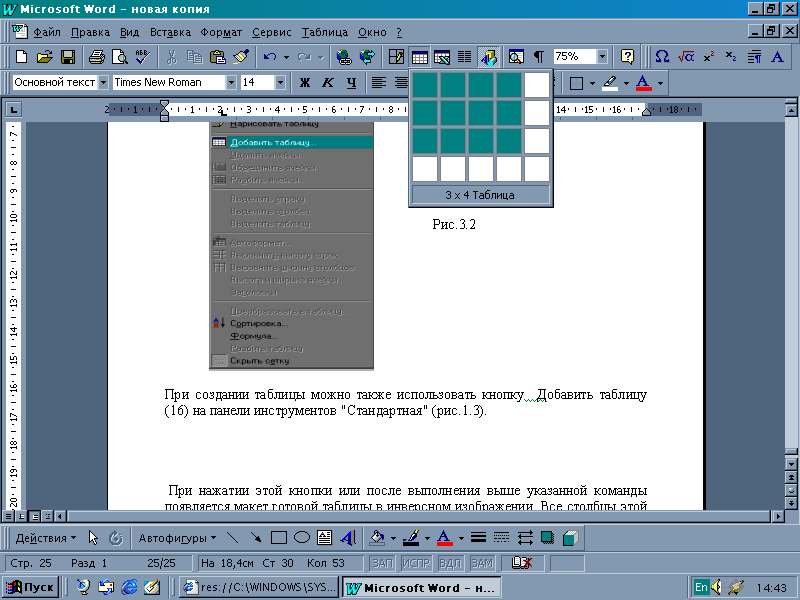This screenshot has width=800, height=600.
Task: Toggle italic К formatting
Action: pyautogui.click(x=328, y=83)
